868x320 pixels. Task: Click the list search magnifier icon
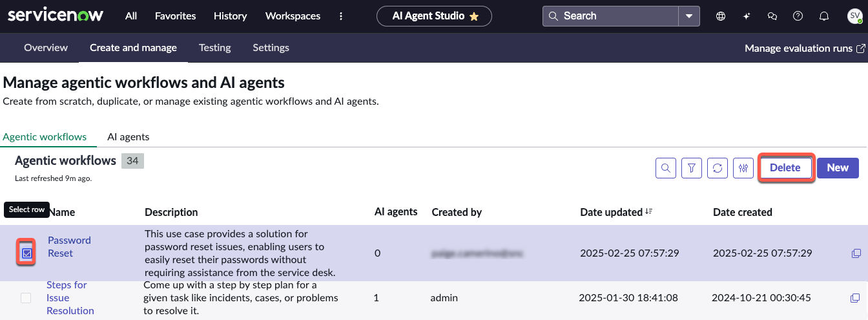pyautogui.click(x=666, y=168)
